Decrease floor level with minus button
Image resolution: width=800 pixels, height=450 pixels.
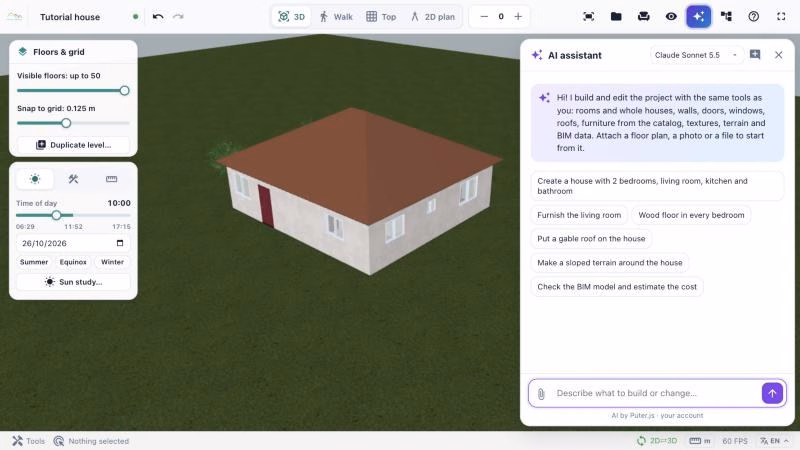coord(484,16)
